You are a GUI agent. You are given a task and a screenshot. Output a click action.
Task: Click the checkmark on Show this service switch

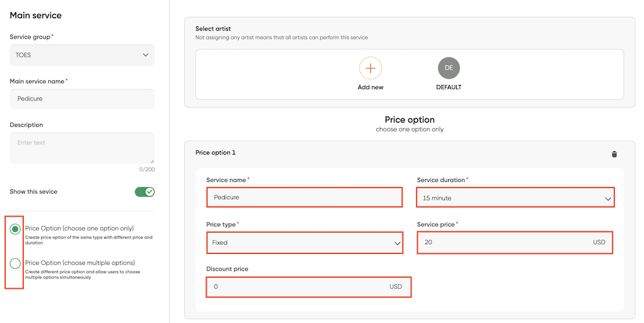149,192
